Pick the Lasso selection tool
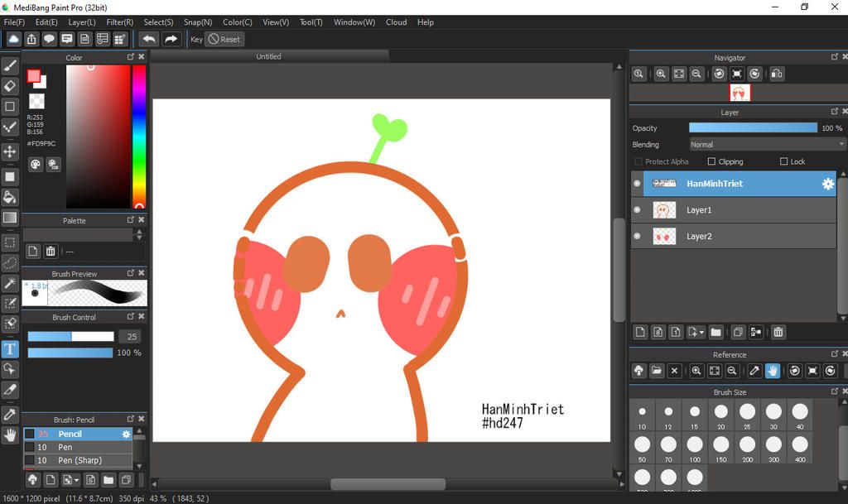Viewport: 848px width, 504px height. point(10,263)
